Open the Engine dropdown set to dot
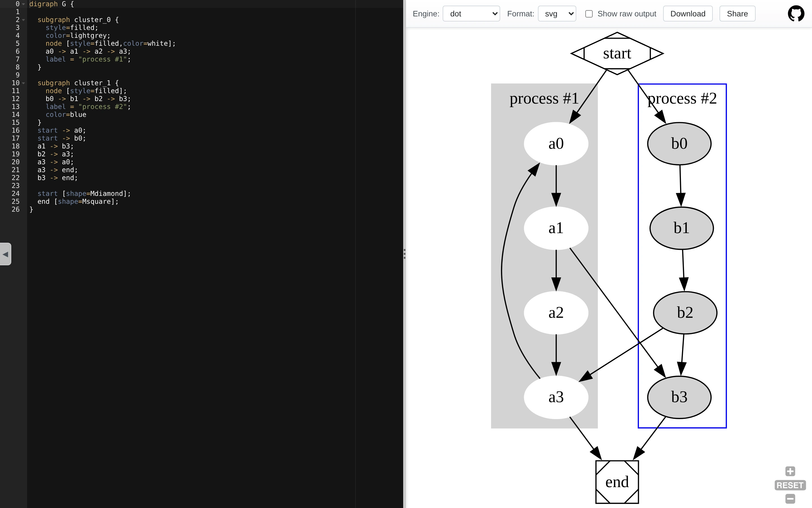This screenshot has width=812, height=508. [471, 14]
